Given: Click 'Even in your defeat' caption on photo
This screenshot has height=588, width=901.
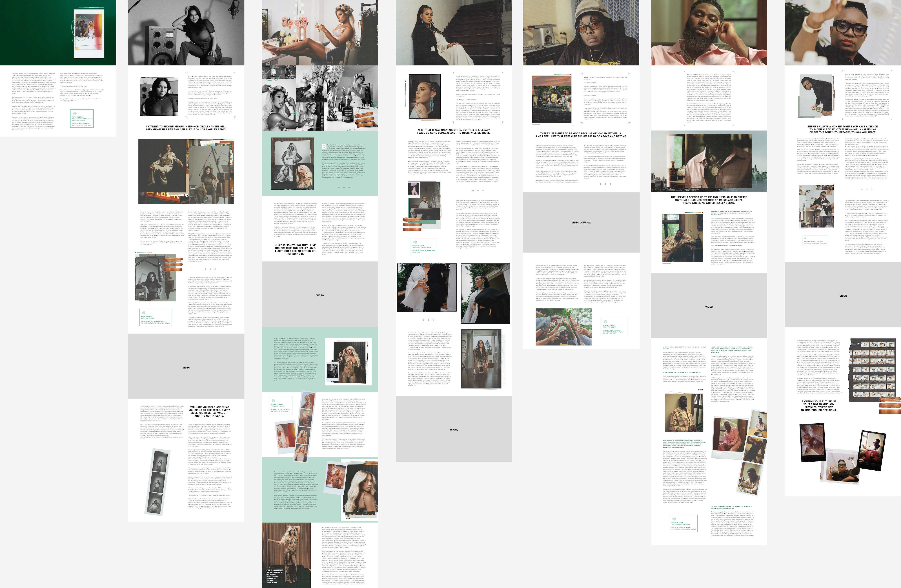Looking at the screenshot, I should coord(274,576).
